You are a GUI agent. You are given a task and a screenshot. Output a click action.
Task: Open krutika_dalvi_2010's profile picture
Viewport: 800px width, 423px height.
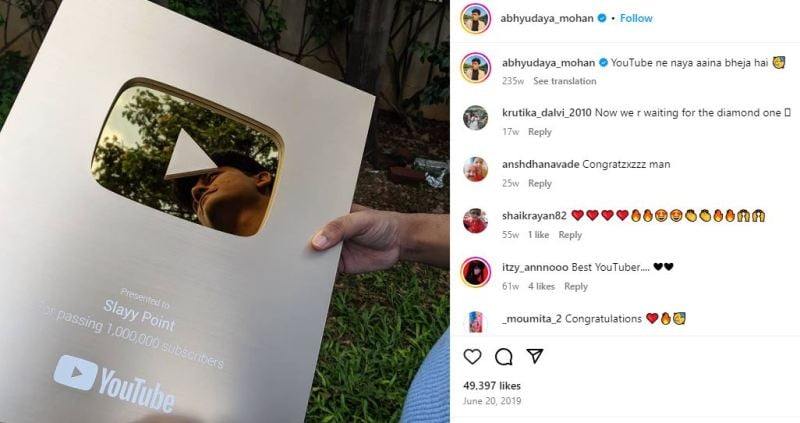tap(476, 118)
